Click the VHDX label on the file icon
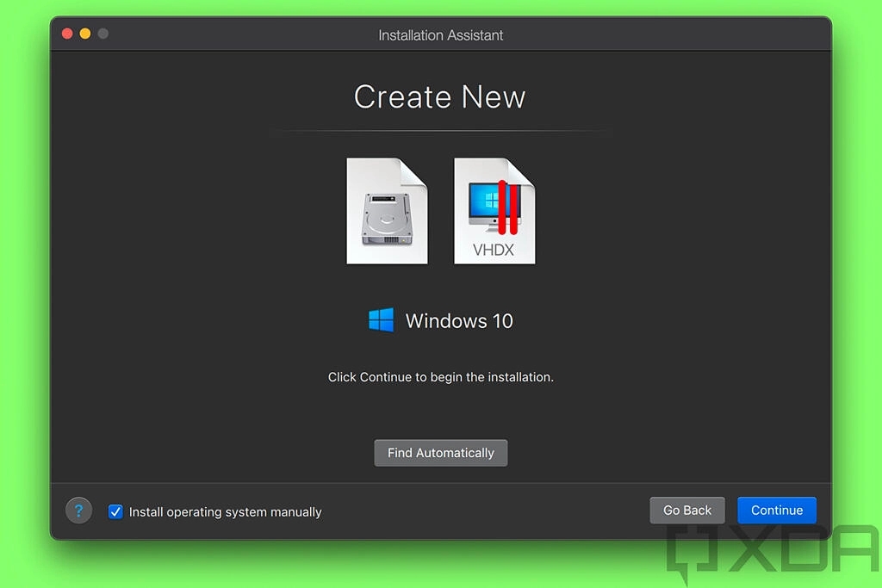 click(494, 251)
